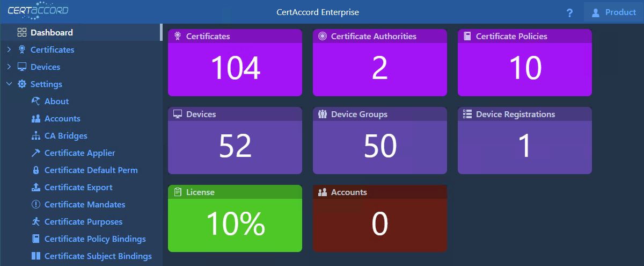Open the Device Groups tile showing 50
644x266 pixels.
click(380, 140)
